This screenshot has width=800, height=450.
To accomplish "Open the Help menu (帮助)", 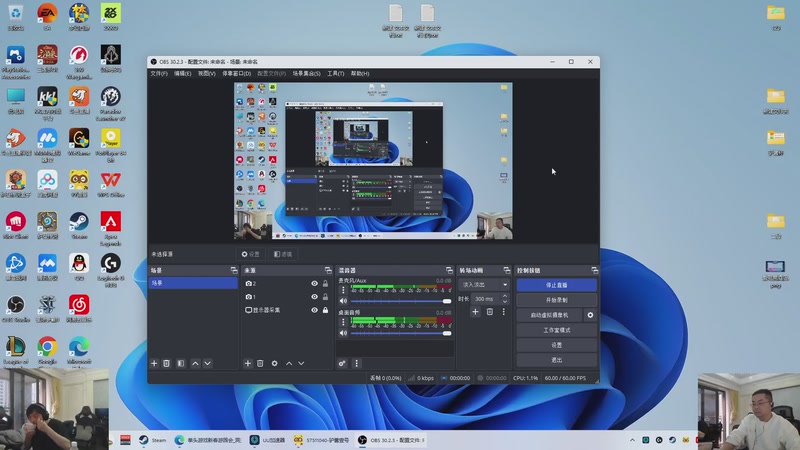I will pos(360,73).
